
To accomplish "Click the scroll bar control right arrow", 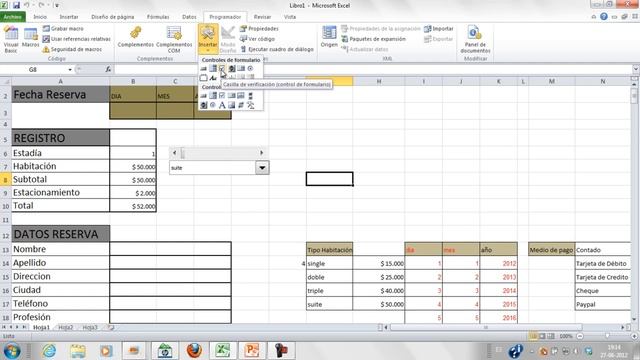I will point(262,153).
